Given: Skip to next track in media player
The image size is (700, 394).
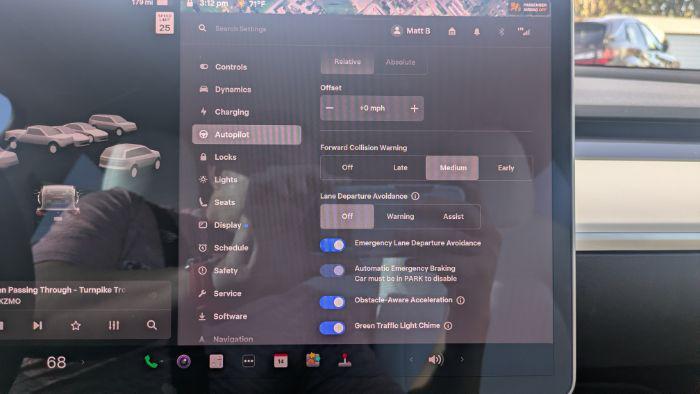Looking at the screenshot, I should click(38, 325).
